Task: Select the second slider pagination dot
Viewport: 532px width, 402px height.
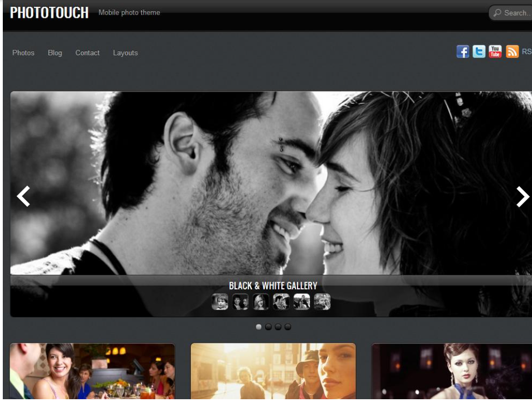Action: pyautogui.click(x=269, y=327)
